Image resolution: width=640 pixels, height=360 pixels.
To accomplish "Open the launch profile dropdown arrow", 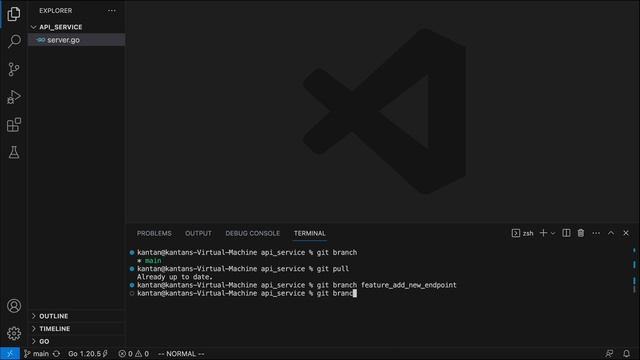I will coord(553,233).
